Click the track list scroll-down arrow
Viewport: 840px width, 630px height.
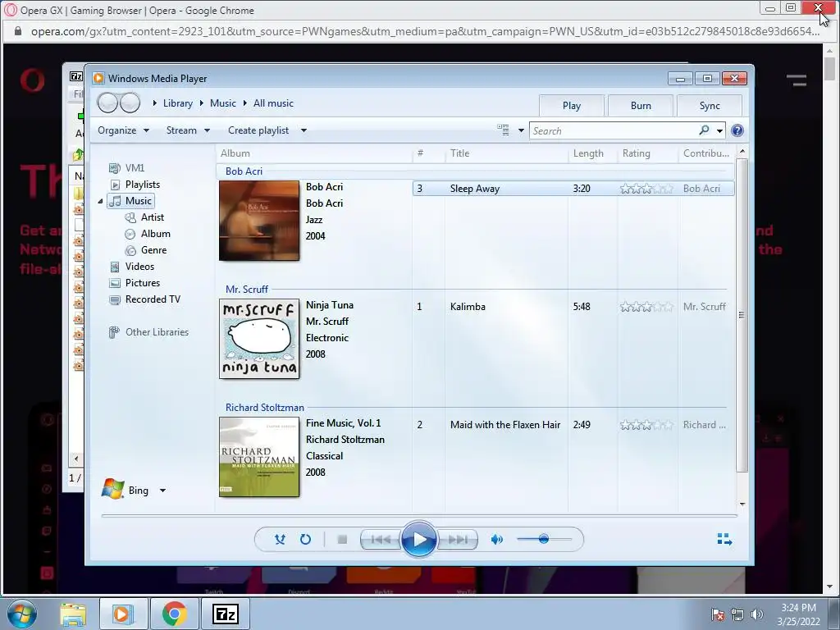742,504
